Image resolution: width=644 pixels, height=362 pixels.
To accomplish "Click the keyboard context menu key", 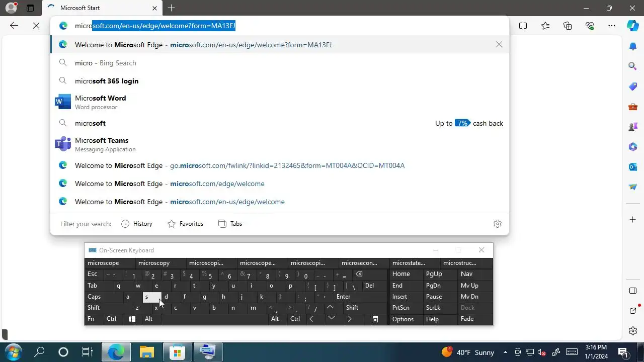I will pyautogui.click(x=375, y=319).
